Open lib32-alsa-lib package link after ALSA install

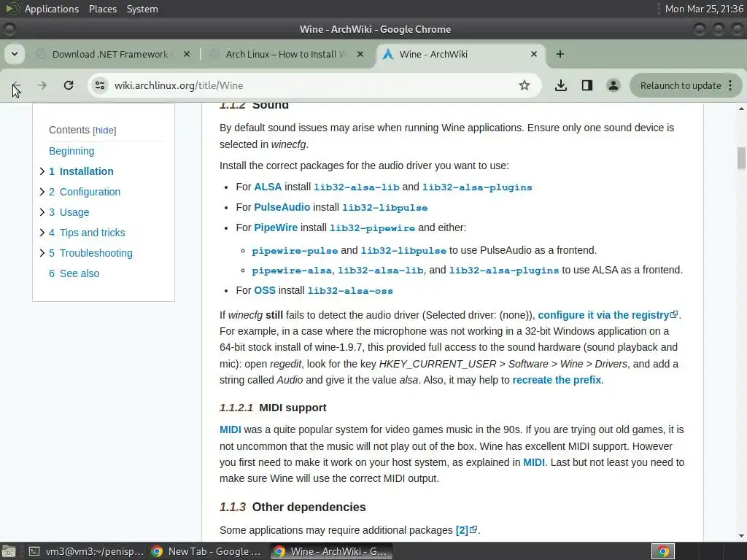tap(356, 187)
